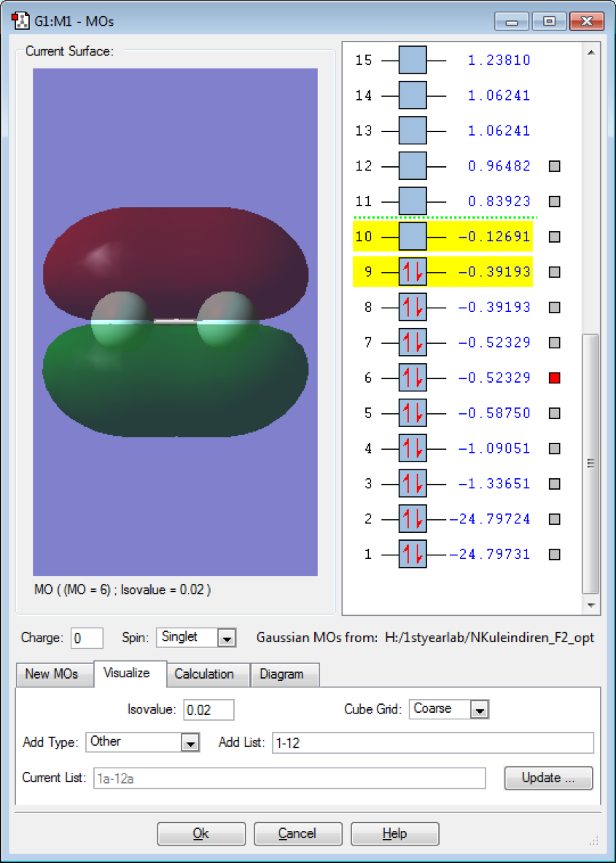Click the scroll down arrow of orbital list
This screenshot has width=616, height=863.
(x=590, y=605)
